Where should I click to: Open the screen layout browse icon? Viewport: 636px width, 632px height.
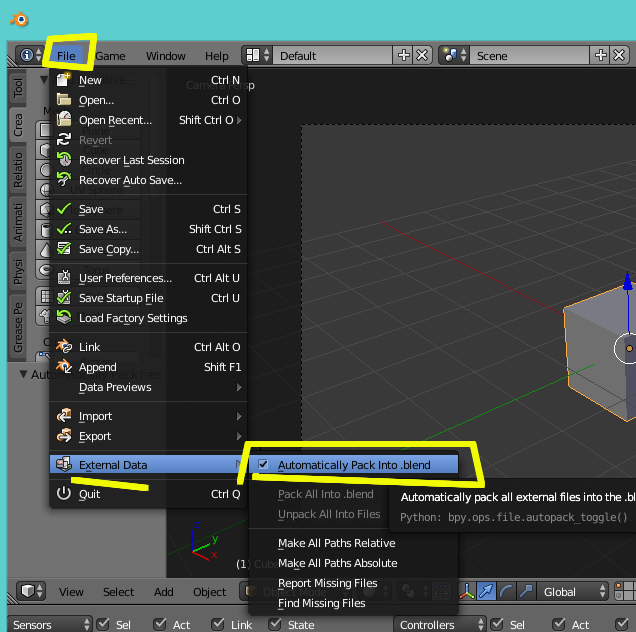click(258, 55)
